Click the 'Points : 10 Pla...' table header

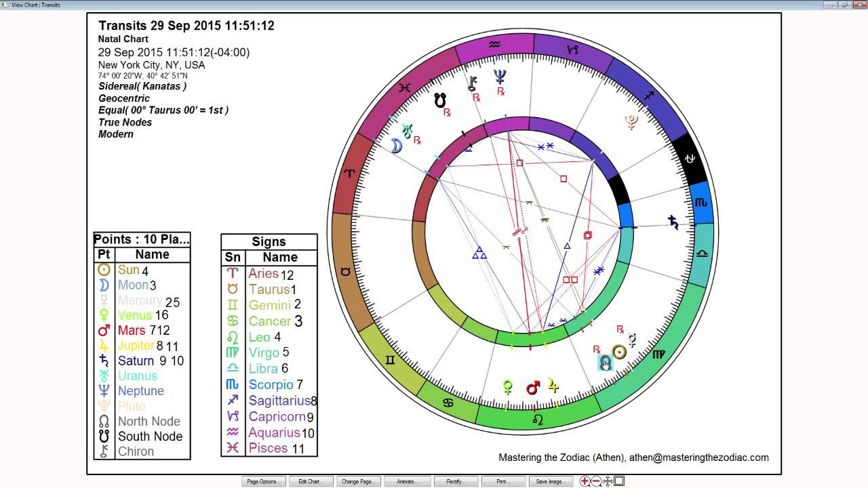click(x=142, y=239)
